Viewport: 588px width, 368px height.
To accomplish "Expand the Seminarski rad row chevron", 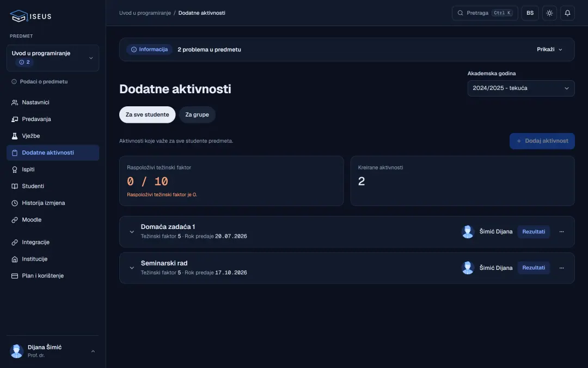I will tap(132, 268).
